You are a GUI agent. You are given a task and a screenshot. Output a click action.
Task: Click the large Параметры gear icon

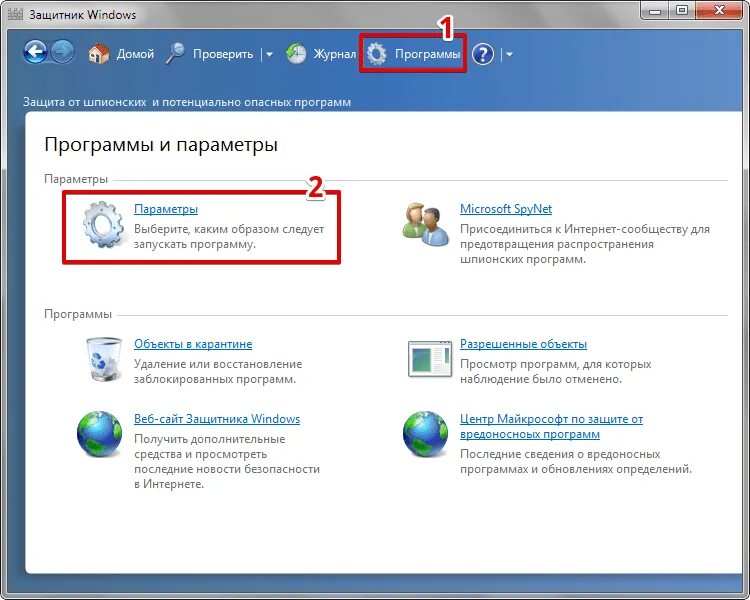[102, 225]
